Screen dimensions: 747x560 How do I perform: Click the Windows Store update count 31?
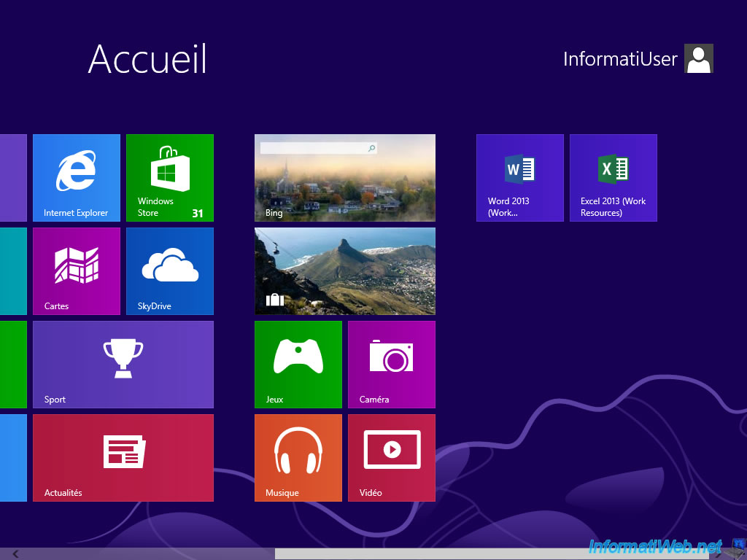[198, 214]
